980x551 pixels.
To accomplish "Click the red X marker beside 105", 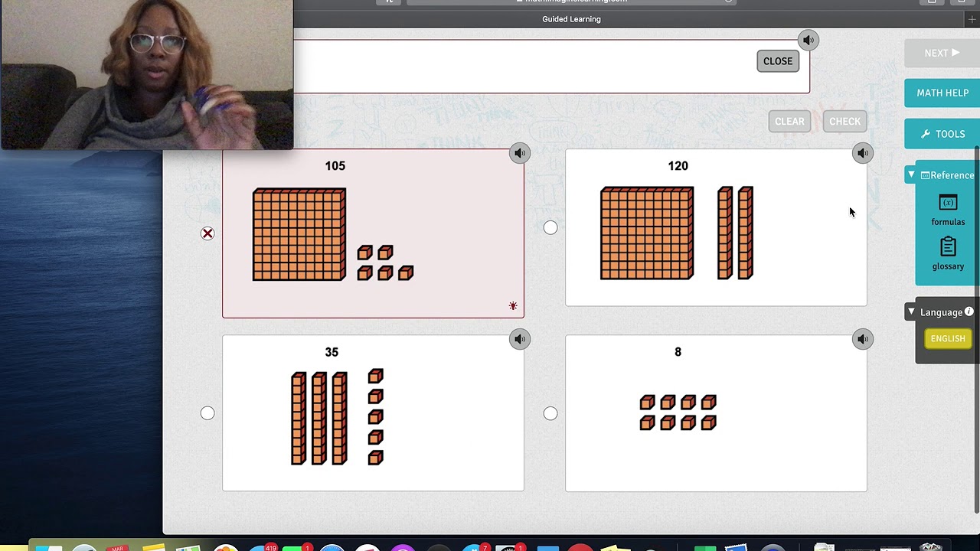I will [207, 233].
